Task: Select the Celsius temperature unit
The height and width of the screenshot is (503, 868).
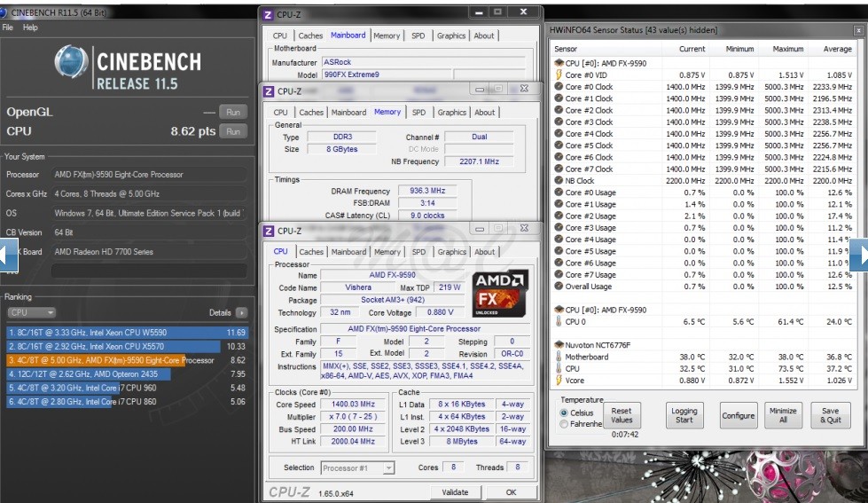Action: pyautogui.click(x=565, y=413)
